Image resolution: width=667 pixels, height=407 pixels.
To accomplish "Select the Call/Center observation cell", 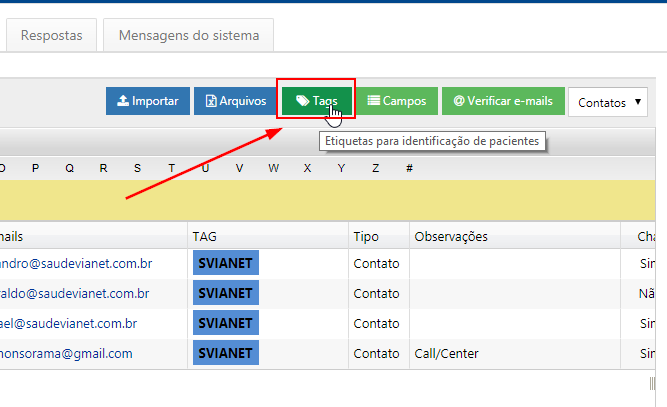I will click(x=515, y=354).
